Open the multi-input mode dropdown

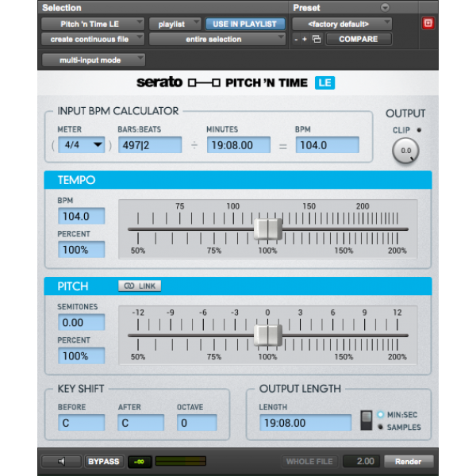(x=93, y=59)
